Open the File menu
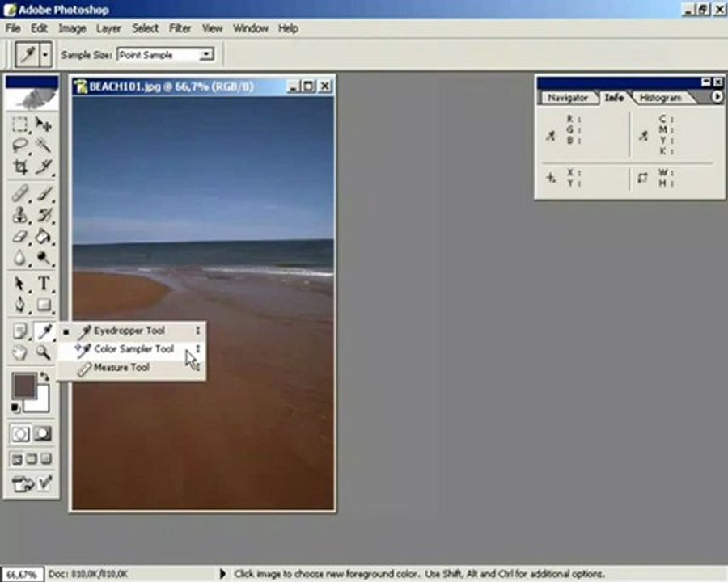728x582 pixels. 13,28
